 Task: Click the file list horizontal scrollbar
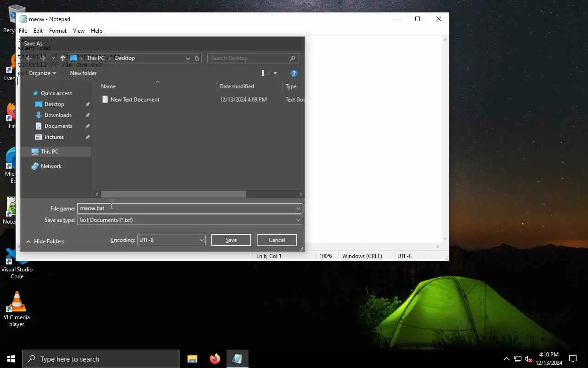pos(173,194)
